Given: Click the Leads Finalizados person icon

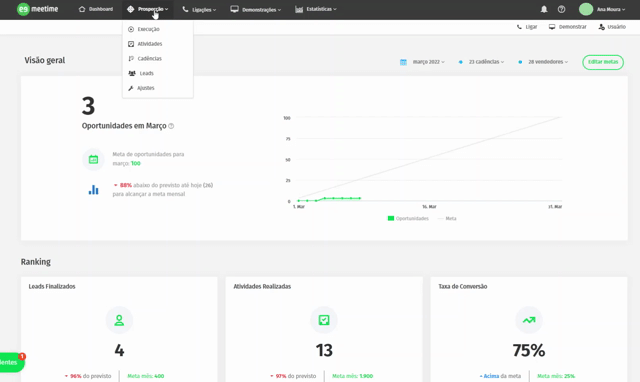Looking at the screenshot, I should pyautogui.click(x=119, y=320).
